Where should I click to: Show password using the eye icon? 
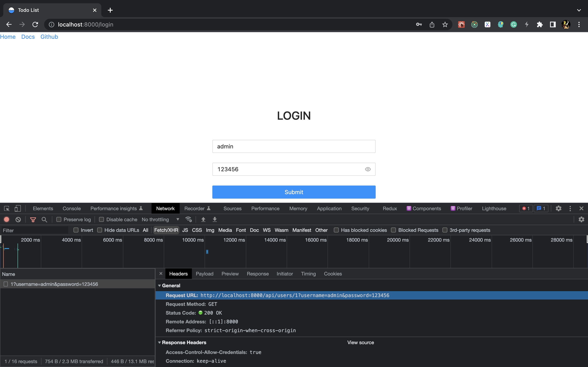click(368, 169)
